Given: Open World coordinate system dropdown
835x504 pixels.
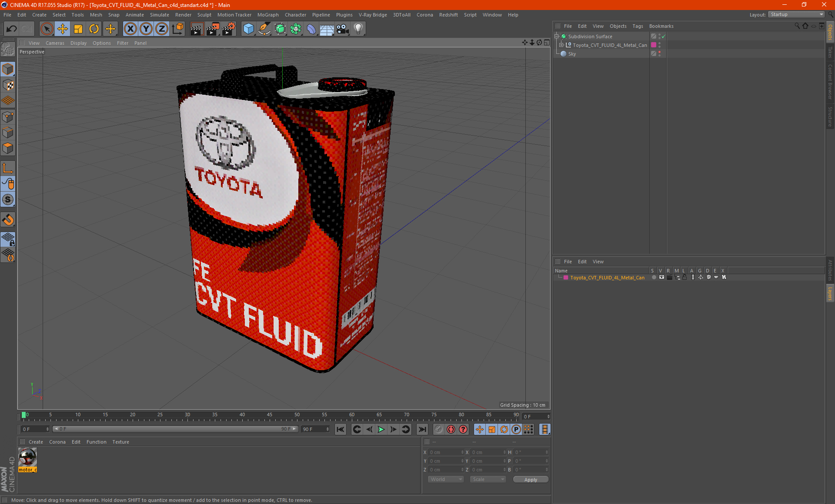Looking at the screenshot, I should [446, 479].
